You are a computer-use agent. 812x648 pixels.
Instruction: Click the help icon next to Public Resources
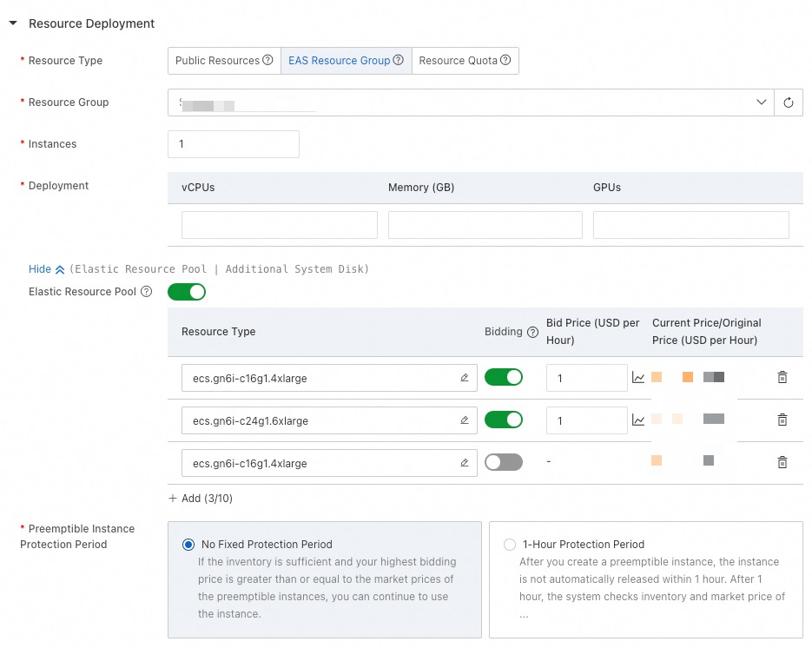(x=267, y=61)
